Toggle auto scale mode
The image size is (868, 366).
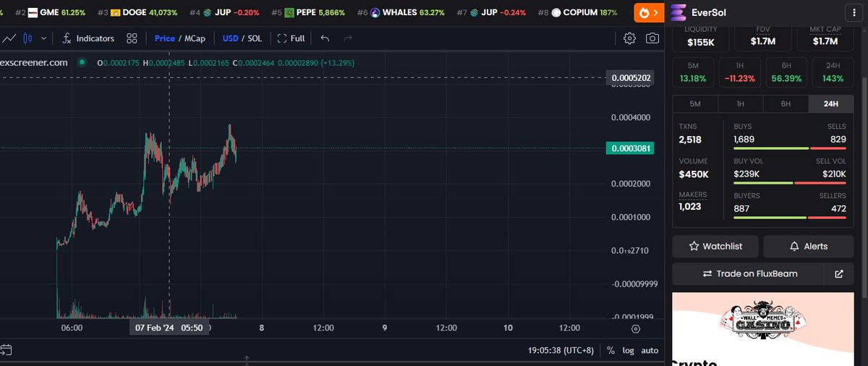click(650, 350)
